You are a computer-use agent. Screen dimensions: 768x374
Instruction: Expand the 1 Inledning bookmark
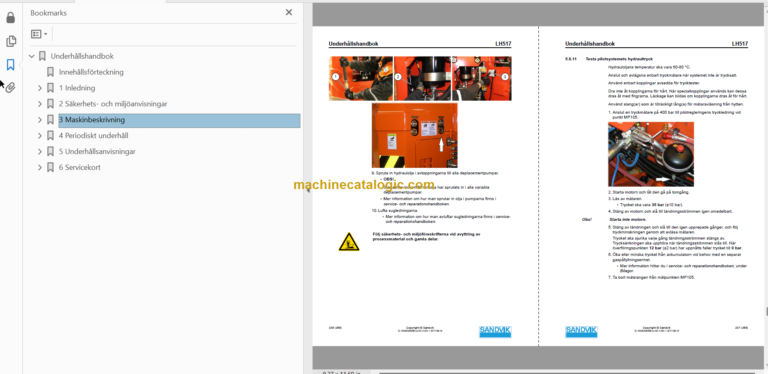40,88
